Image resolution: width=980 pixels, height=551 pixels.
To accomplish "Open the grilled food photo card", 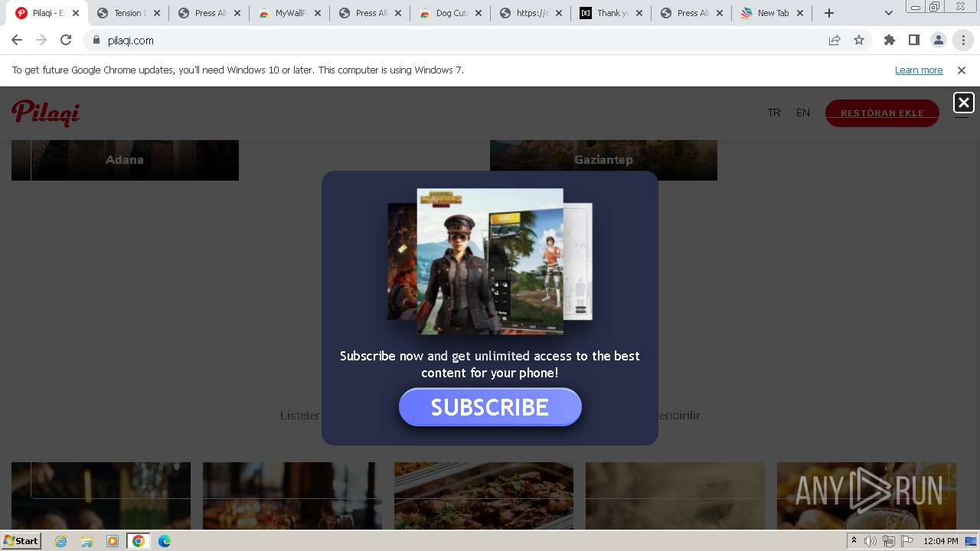I will 484,495.
